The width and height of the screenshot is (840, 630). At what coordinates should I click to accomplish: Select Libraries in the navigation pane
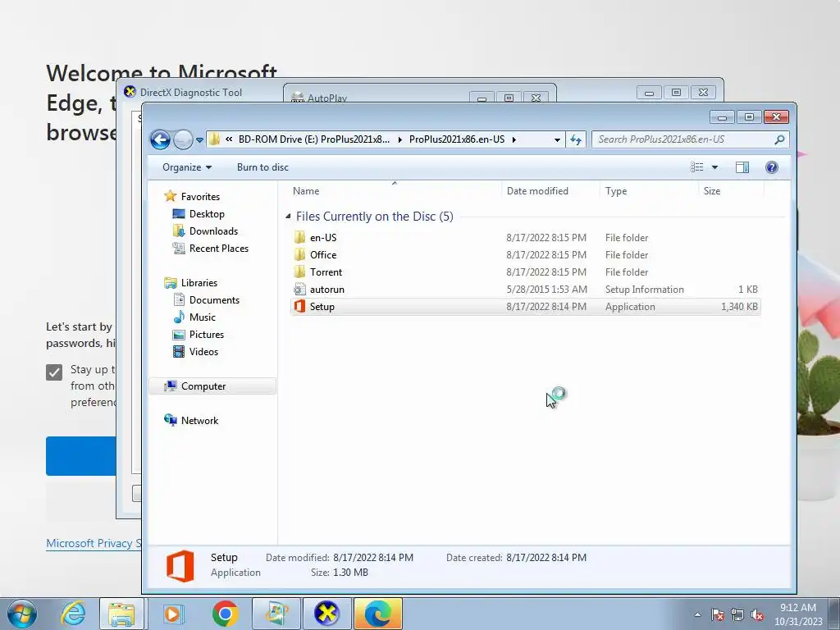point(199,283)
